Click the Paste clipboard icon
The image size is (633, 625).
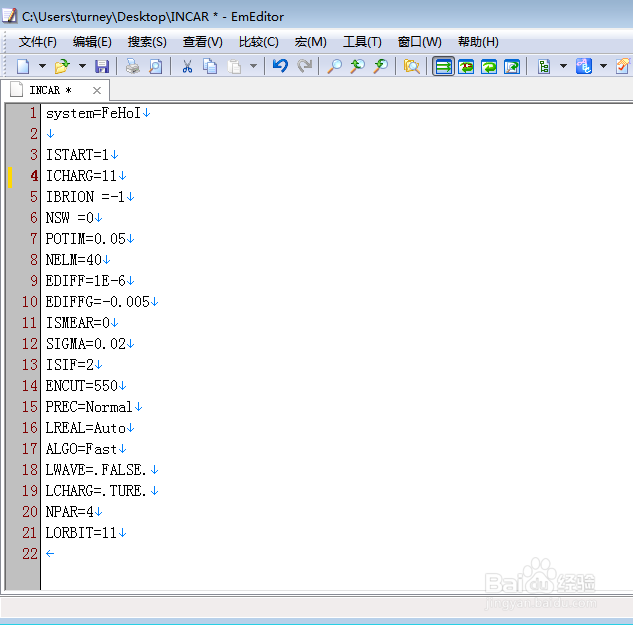[x=234, y=66]
